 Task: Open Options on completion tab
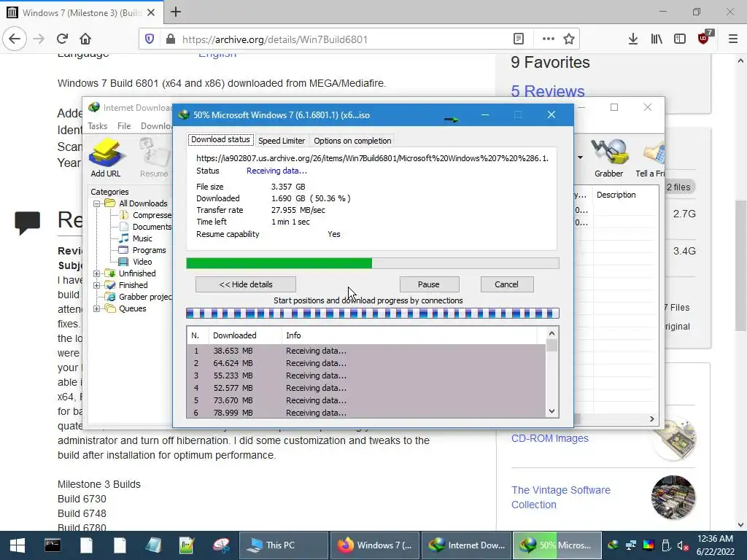tap(352, 141)
